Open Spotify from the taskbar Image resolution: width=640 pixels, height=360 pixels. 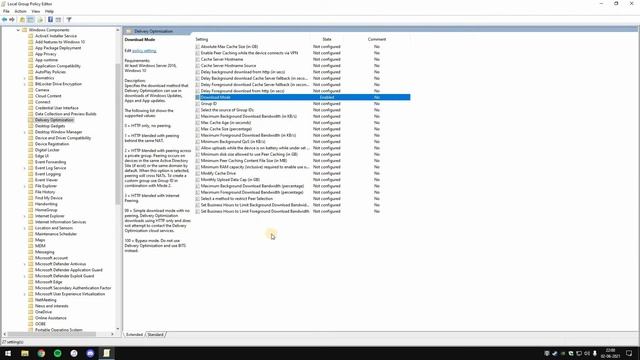coord(58,353)
